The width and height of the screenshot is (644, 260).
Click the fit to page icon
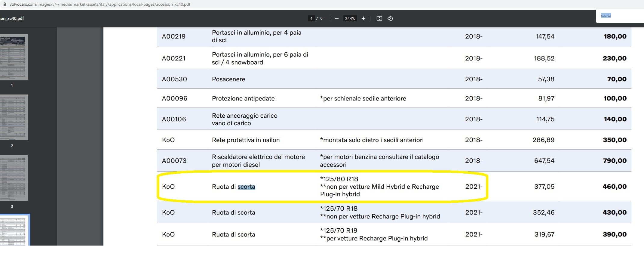[x=379, y=18]
